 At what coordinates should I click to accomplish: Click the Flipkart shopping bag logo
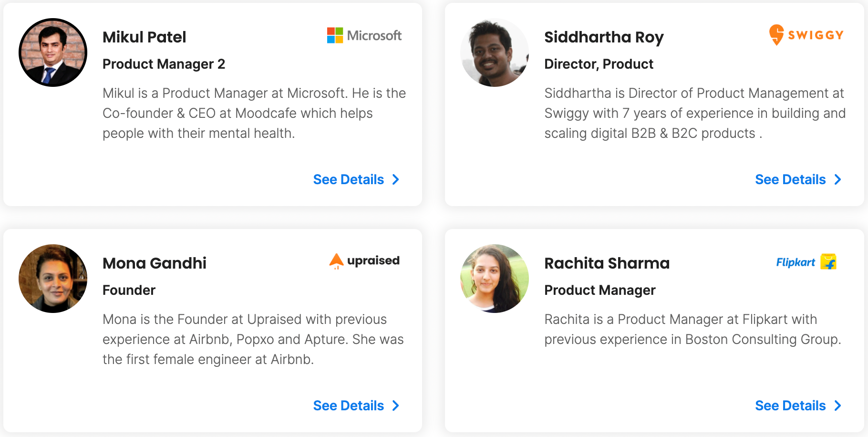(828, 261)
